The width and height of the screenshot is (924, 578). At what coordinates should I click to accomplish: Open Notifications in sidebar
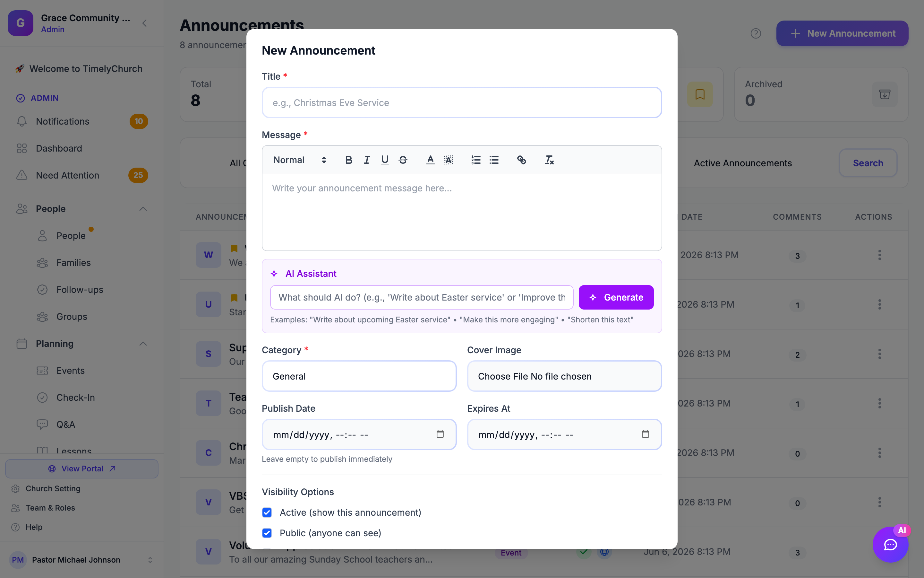pyautogui.click(x=82, y=121)
